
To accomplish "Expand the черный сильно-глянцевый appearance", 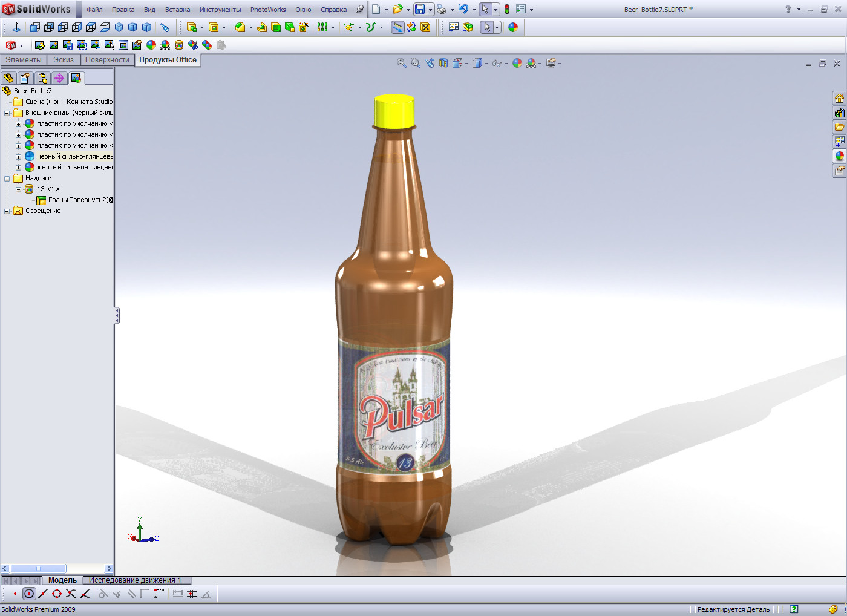I will pos(18,157).
